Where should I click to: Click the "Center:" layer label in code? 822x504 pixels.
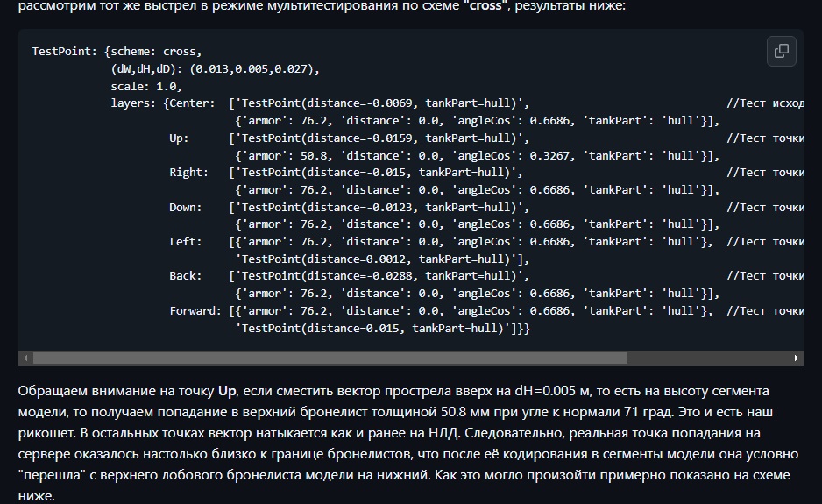click(x=191, y=103)
